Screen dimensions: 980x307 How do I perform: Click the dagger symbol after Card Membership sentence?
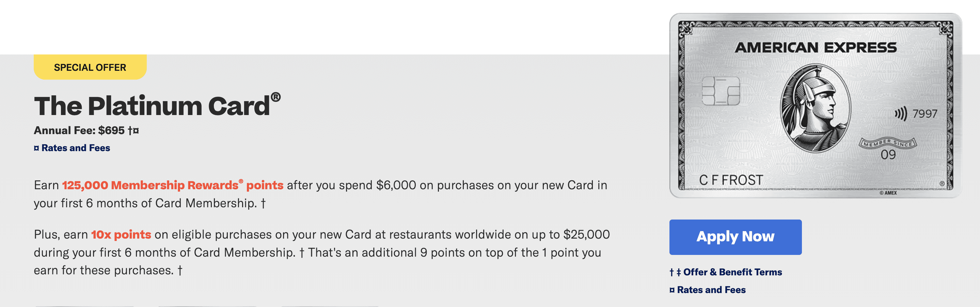[263, 204]
